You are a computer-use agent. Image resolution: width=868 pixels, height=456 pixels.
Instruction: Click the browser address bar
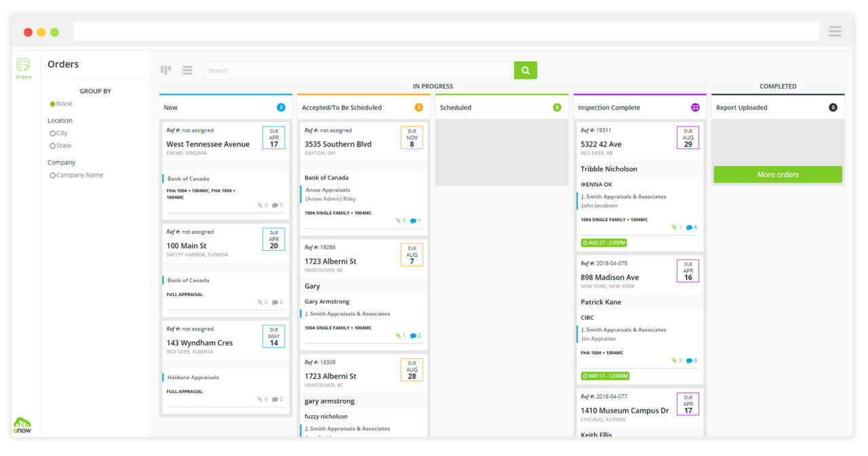tap(446, 31)
